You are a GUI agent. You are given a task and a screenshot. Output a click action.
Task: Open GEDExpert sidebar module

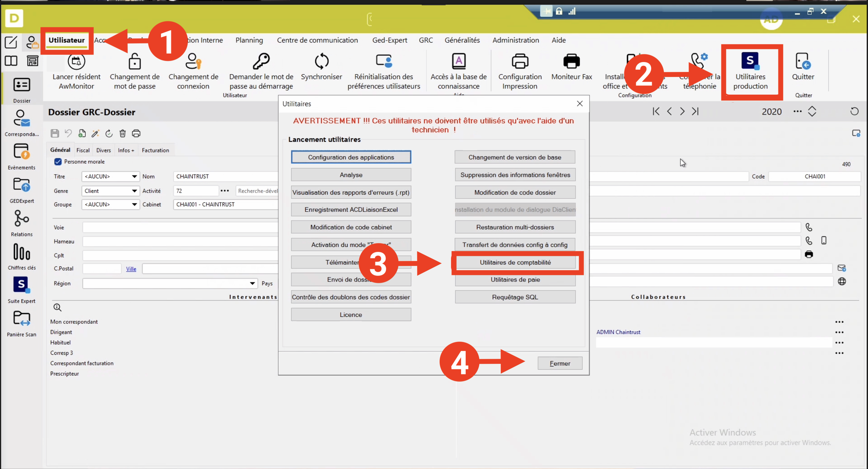pos(21,190)
